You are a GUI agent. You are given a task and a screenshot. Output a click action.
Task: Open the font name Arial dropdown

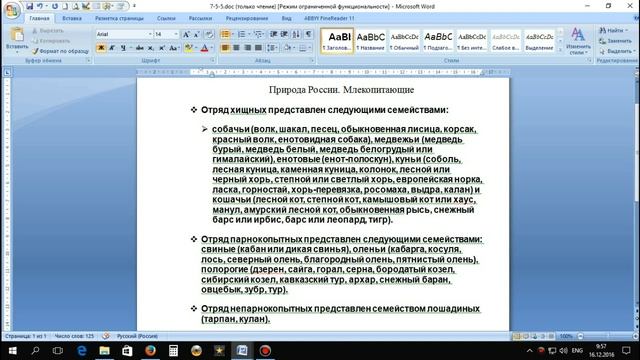click(150, 34)
